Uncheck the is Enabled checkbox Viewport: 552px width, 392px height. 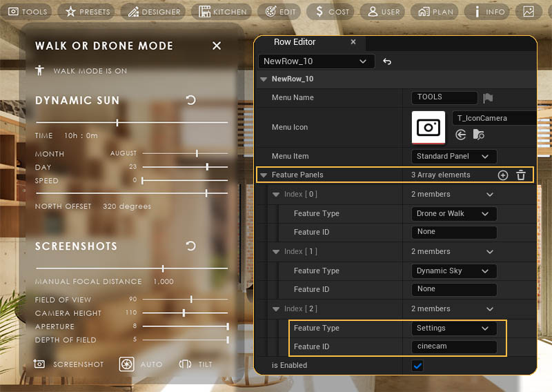click(417, 365)
